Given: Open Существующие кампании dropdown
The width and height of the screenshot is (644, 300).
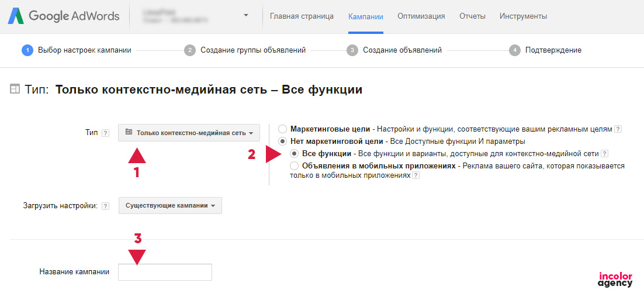Looking at the screenshot, I should [x=170, y=206].
